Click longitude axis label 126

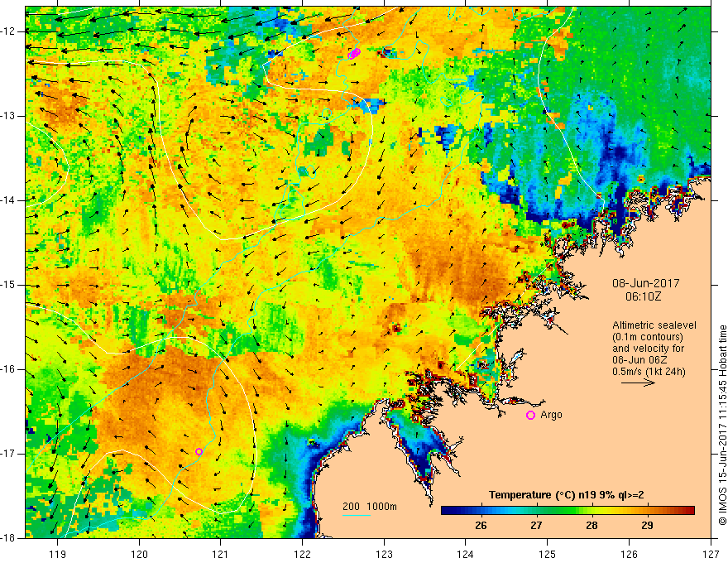pyautogui.click(x=629, y=554)
